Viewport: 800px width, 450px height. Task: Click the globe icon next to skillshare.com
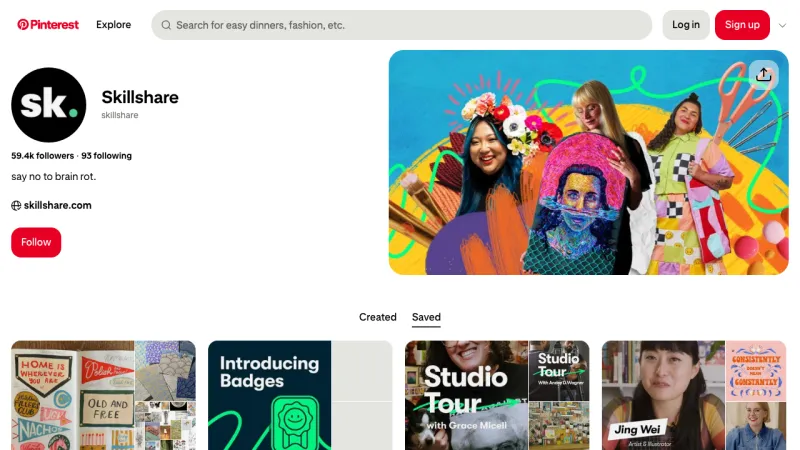pos(16,206)
